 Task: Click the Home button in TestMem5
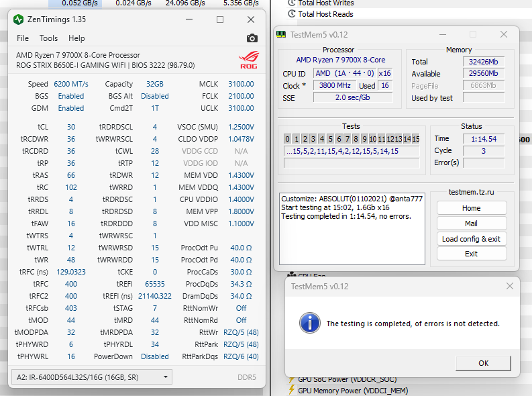tap(472, 208)
